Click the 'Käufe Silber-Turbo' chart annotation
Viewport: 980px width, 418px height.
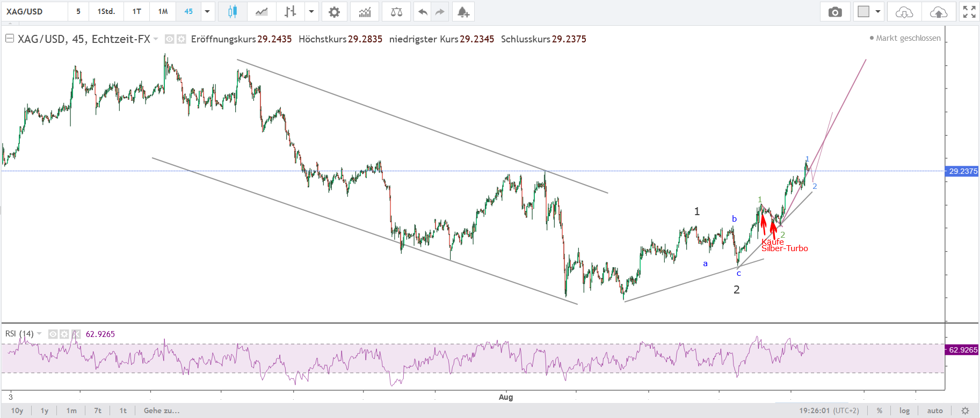(x=785, y=245)
